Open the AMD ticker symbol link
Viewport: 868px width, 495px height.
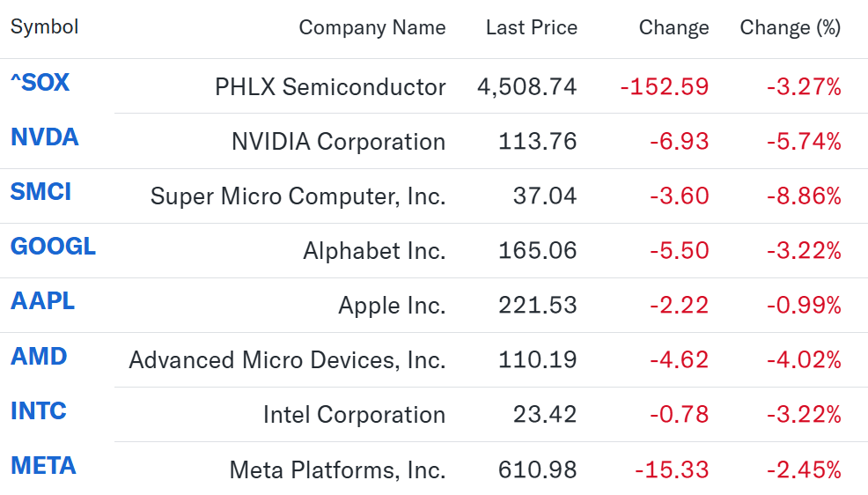[x=39, y=356]
